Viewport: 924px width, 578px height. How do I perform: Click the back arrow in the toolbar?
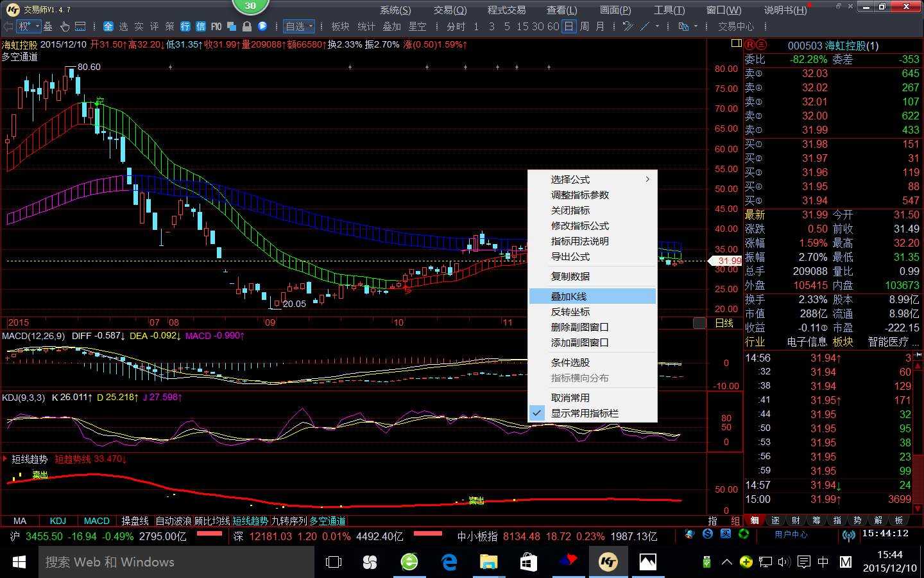[x=8, y=26]
